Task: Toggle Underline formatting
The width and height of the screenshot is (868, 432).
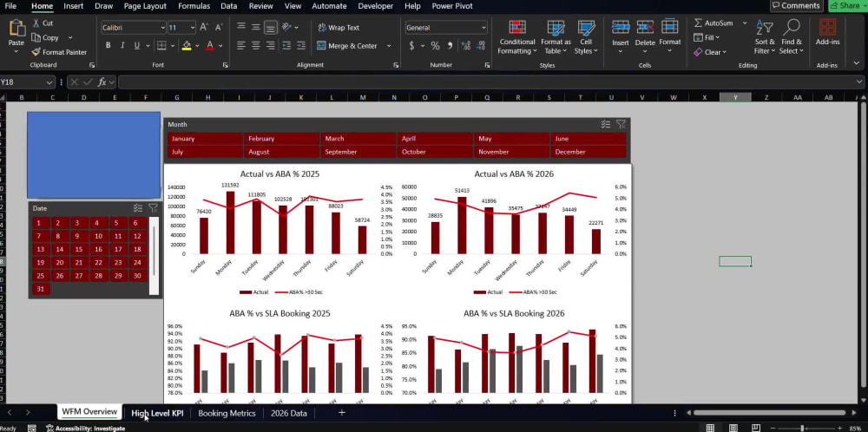Action: click(137, 45)
